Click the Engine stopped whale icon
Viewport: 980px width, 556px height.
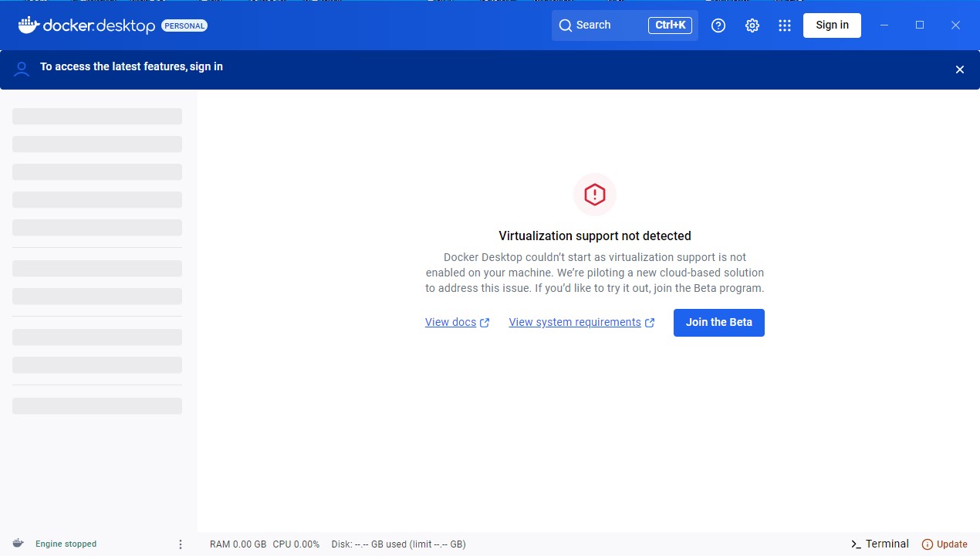(18, 544)
